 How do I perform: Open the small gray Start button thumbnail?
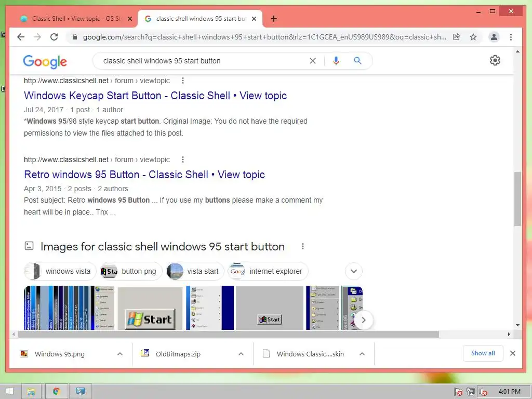pyautogui.click(x=270, y=308)
